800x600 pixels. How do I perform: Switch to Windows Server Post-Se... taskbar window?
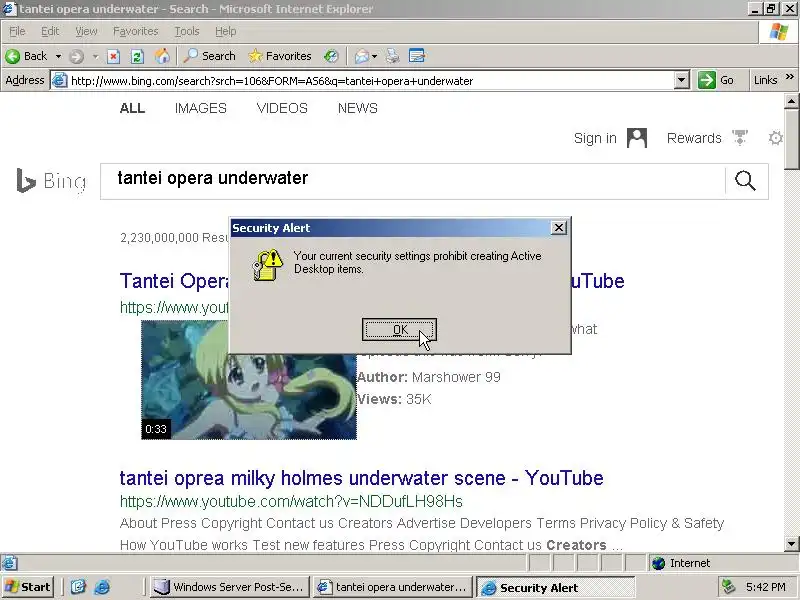click(229, 587)
